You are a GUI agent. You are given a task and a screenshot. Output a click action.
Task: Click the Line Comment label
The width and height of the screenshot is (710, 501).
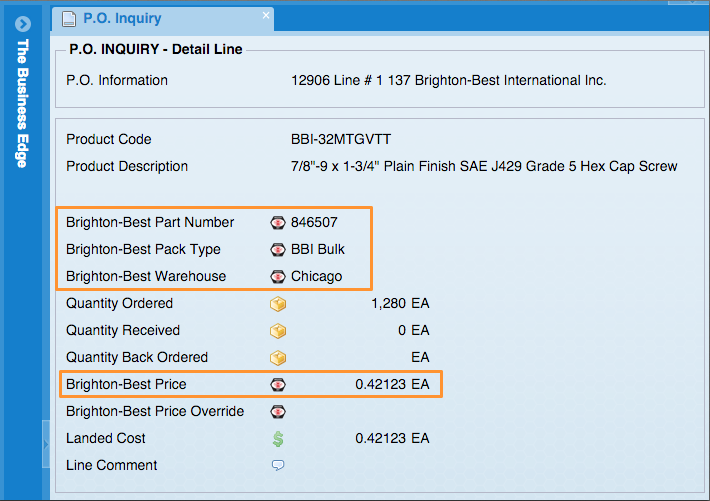(x=111, y=465)
